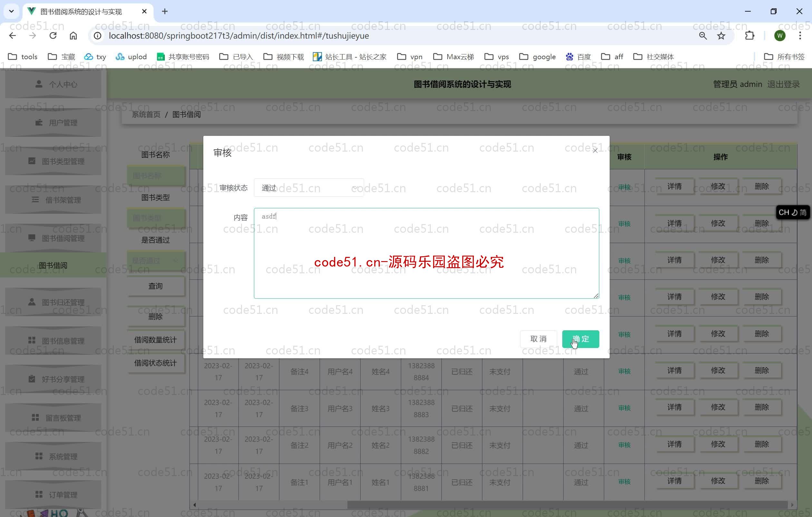Viewport: 812px width, 517px height.
Task: Open the 审核状态 dropdown showing 通过
Action: tap(309, 188)
